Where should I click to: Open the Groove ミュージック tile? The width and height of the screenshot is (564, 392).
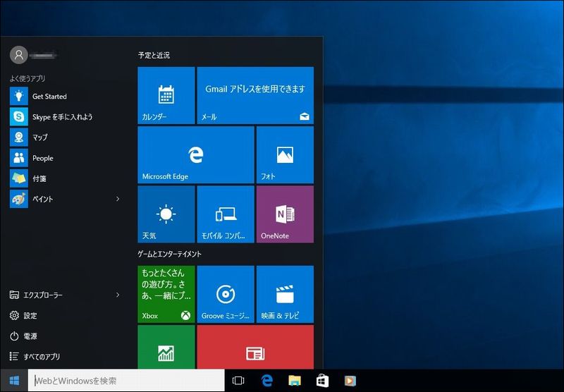point(226,294)
